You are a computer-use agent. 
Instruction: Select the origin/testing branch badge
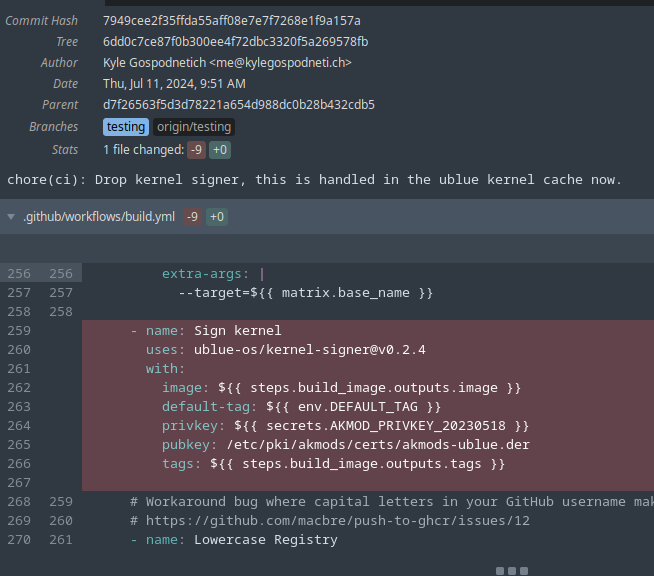click(x=194, y=127)
